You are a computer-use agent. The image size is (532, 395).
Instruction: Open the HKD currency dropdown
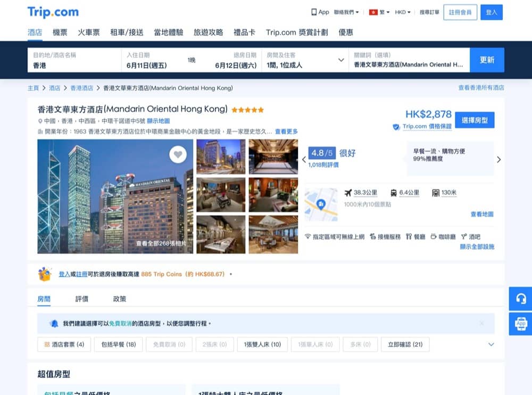[x=403, y=12]
